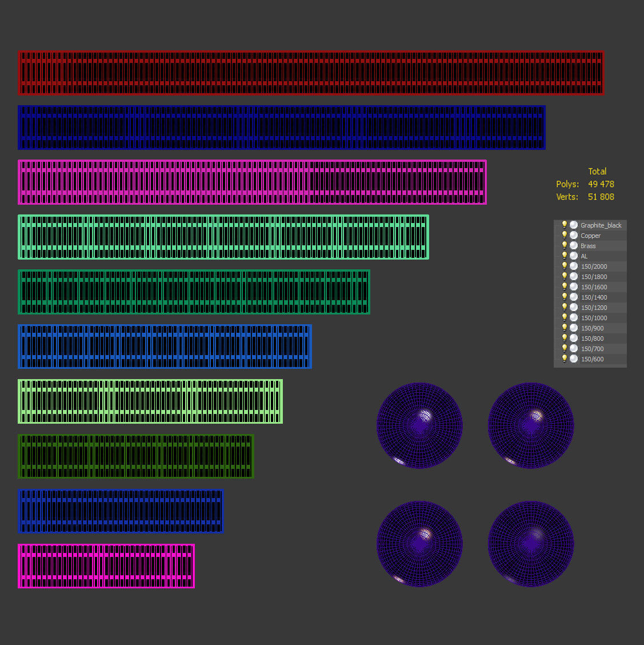The image size is (644, 645).
Task: Select the 150/1000 layer name
Action: click(594, 318)
